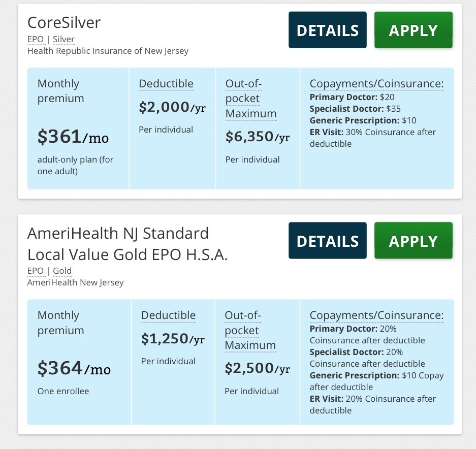Click the $364/mo monthly premium
Image resolution: width=476 pixels, height=449 pixels.
(74, 368)
